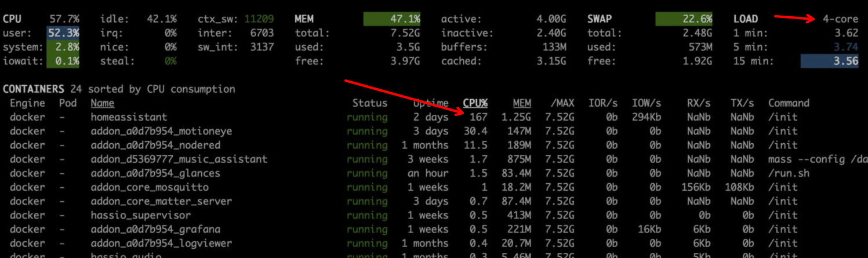
Task: Click the MEM column header in containers
Action: [x=522, y=103]
